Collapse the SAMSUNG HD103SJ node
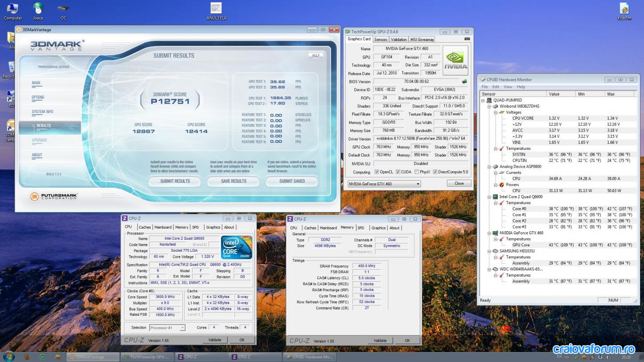644x362 pixels. [490, 251]
